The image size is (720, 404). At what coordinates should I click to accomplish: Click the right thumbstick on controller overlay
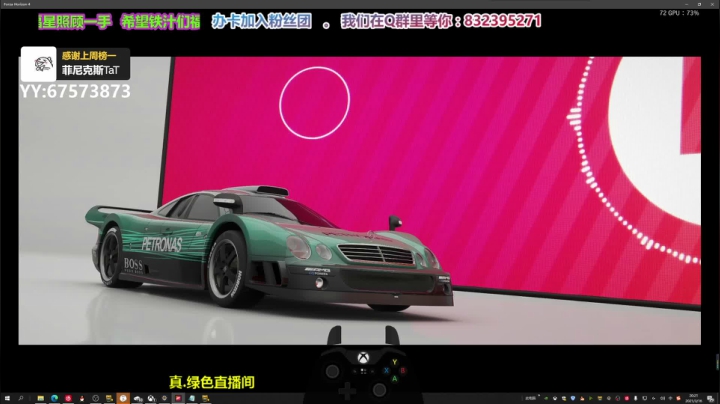(379, 390)
